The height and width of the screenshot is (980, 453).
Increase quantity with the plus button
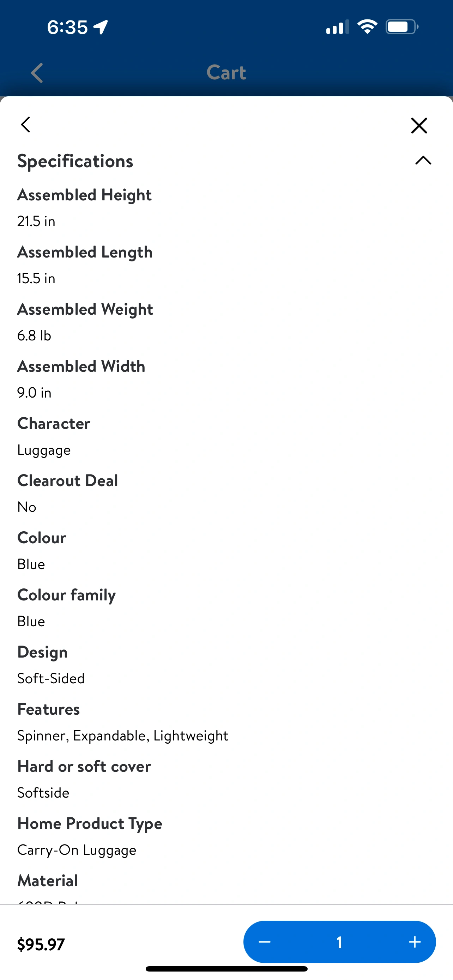[415, 942]
